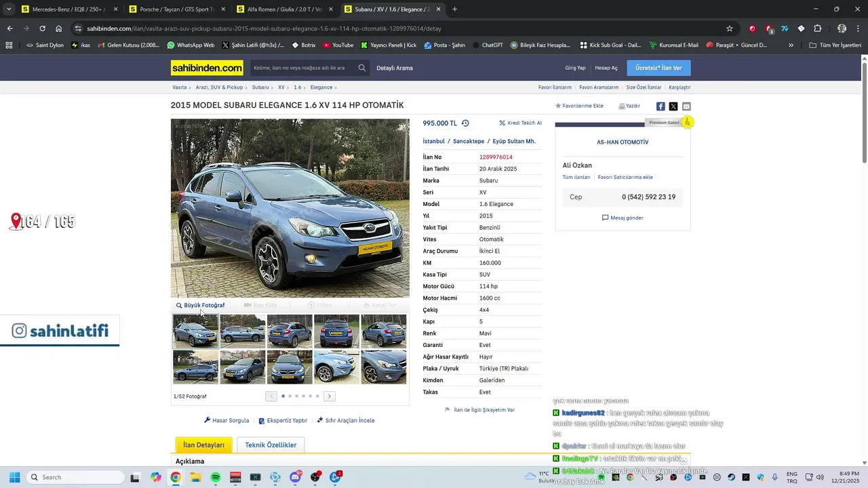868x488 pixels.
Task: Select Teknik Özellikler tab
Action: tap(271, 445)
